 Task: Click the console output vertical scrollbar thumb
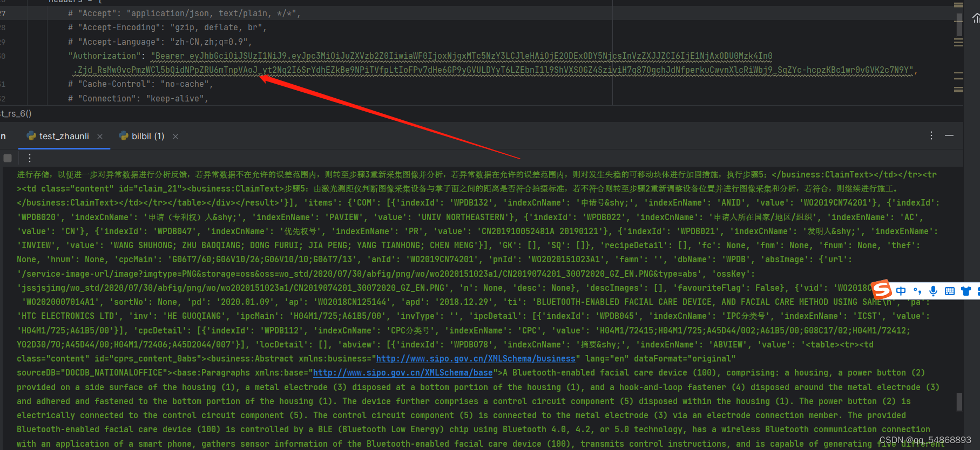(x=959, y=401)
